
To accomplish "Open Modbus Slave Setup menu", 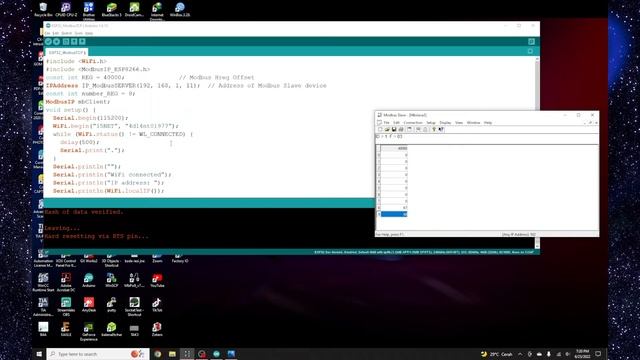I will [x=431, y=122].
